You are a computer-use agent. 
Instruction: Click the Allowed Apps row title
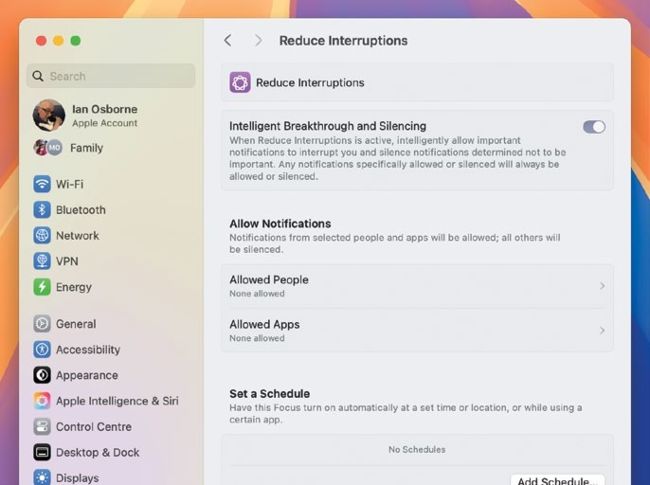264,324
